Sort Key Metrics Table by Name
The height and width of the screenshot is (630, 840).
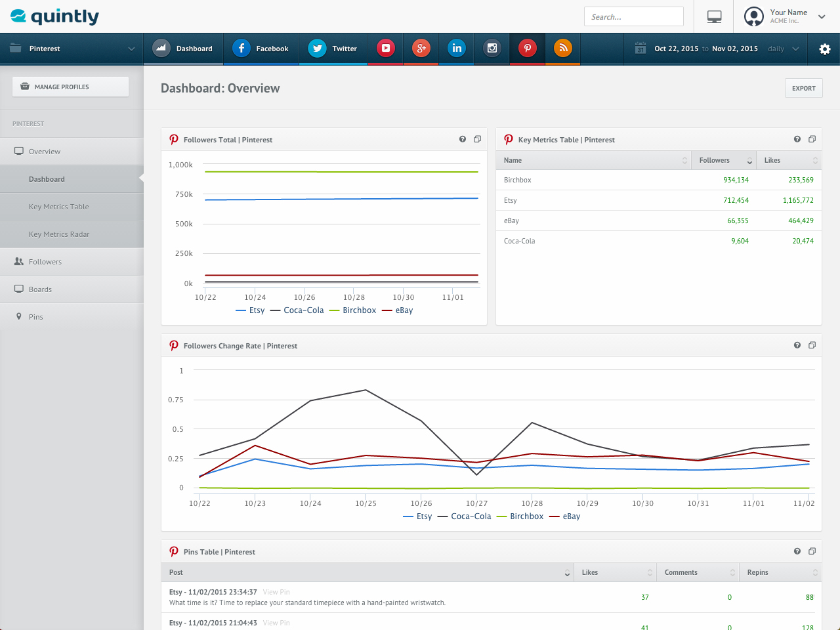(x=594, y=160)
